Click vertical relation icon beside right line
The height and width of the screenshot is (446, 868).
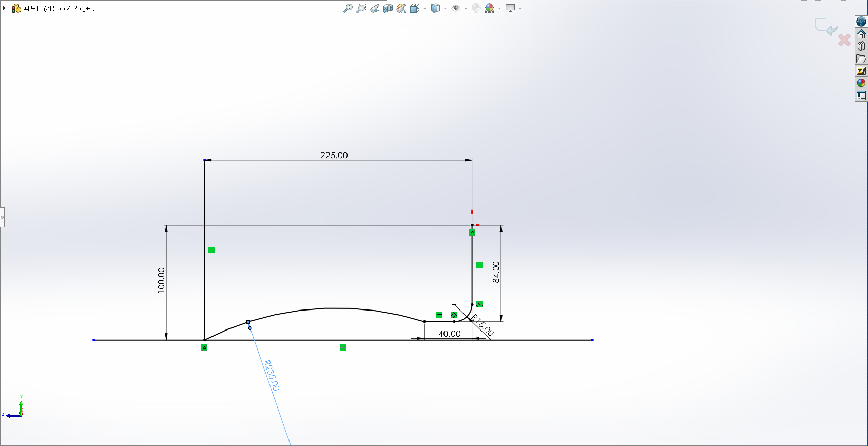pyautogui.click(x=479, y=265)
